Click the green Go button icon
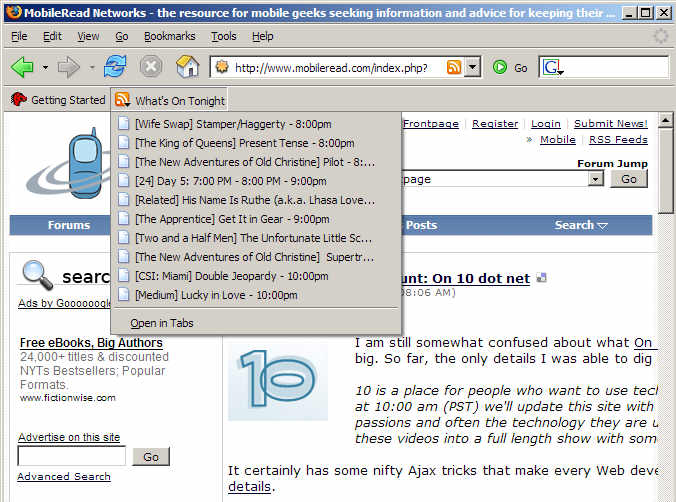The image size is (676, 502). click(x=500, y=67)
